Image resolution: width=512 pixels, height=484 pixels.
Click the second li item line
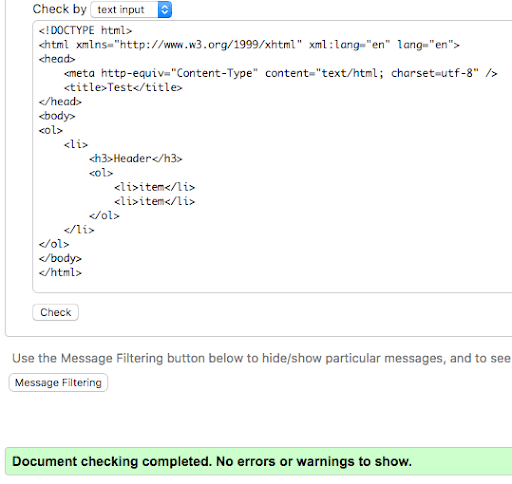154,201
